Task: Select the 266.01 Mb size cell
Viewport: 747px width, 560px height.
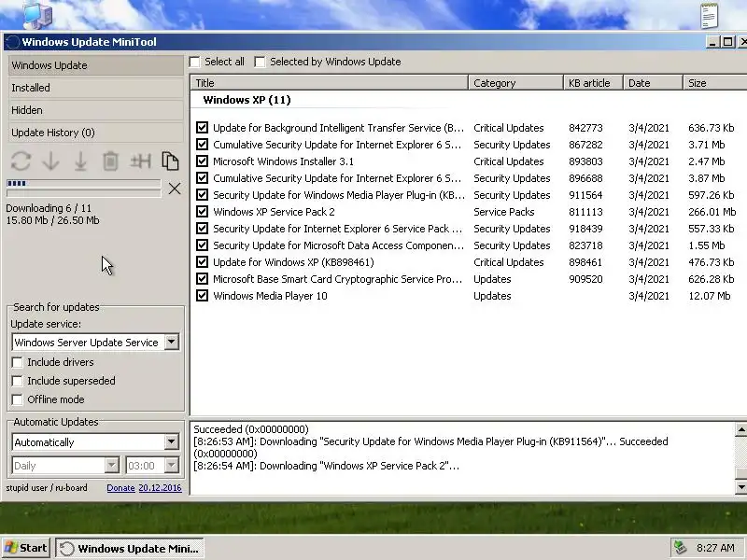Action: pos(712,212)
